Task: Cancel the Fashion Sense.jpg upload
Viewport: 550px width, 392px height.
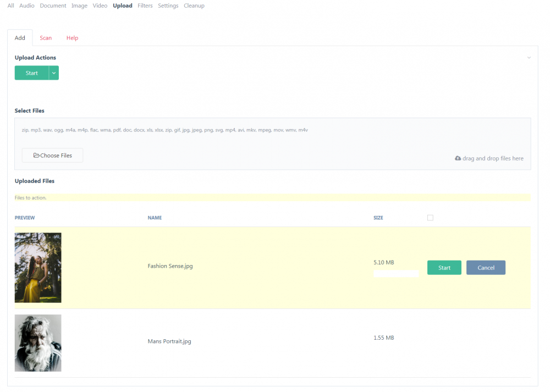Action: (486, 268)
